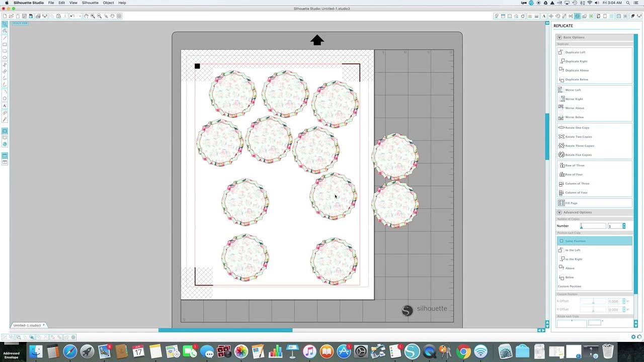
Task: Open the Silhouette menu
Action: click(x=90, y=3)
